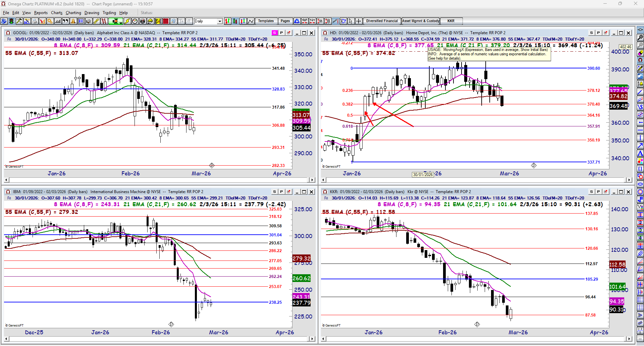Click the diamond time marker on KKR chart
This screenshot has width=644, height=346.
pyautogui.click(x=477, y=324)
